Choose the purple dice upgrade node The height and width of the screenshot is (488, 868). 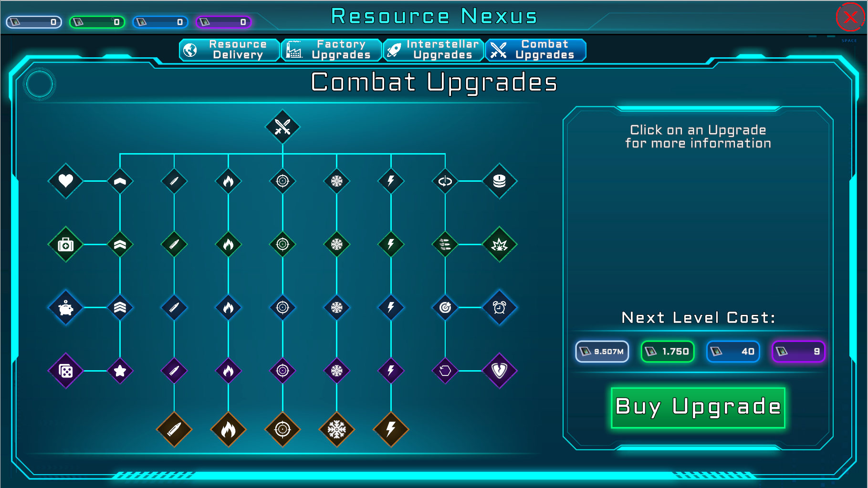tap(66, 371)
